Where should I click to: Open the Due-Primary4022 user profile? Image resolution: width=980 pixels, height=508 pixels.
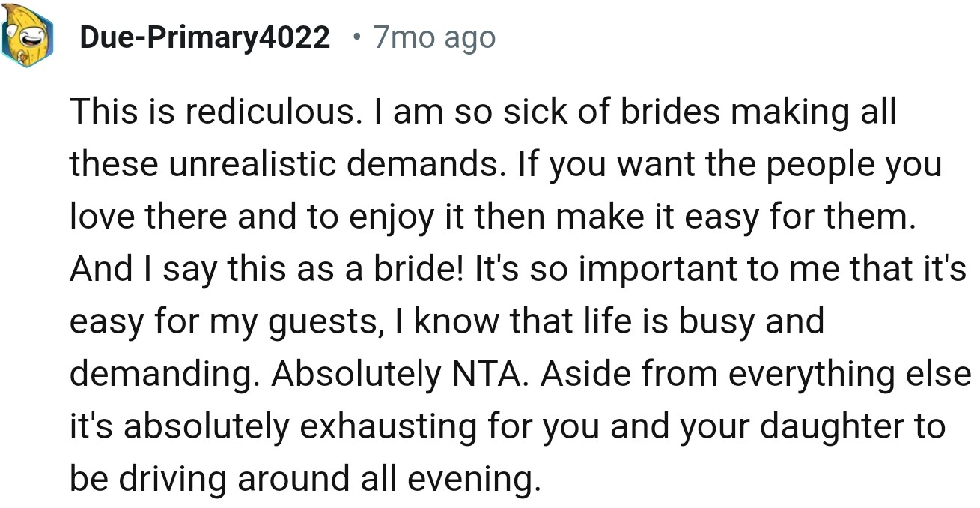pyautogui.click(x=204, y=37)
